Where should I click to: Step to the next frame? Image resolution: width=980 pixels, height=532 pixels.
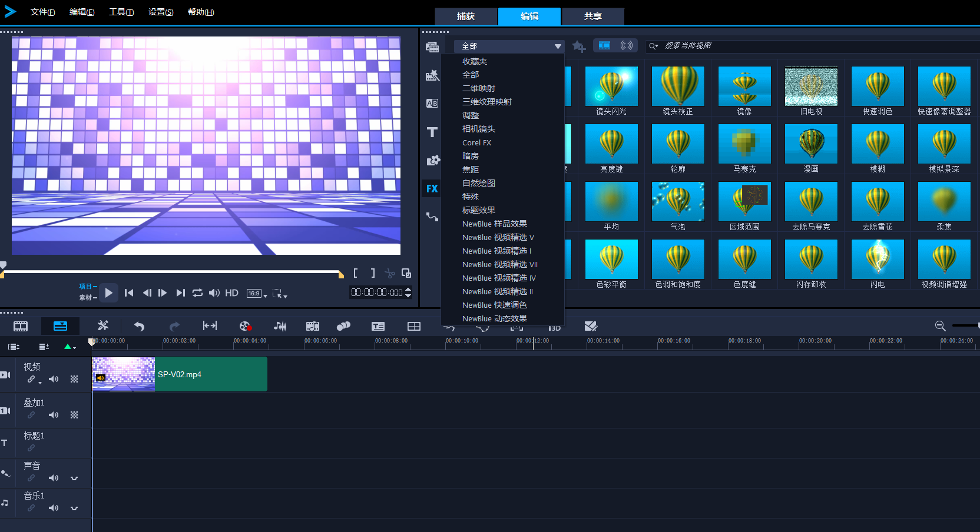pos(163,292)
